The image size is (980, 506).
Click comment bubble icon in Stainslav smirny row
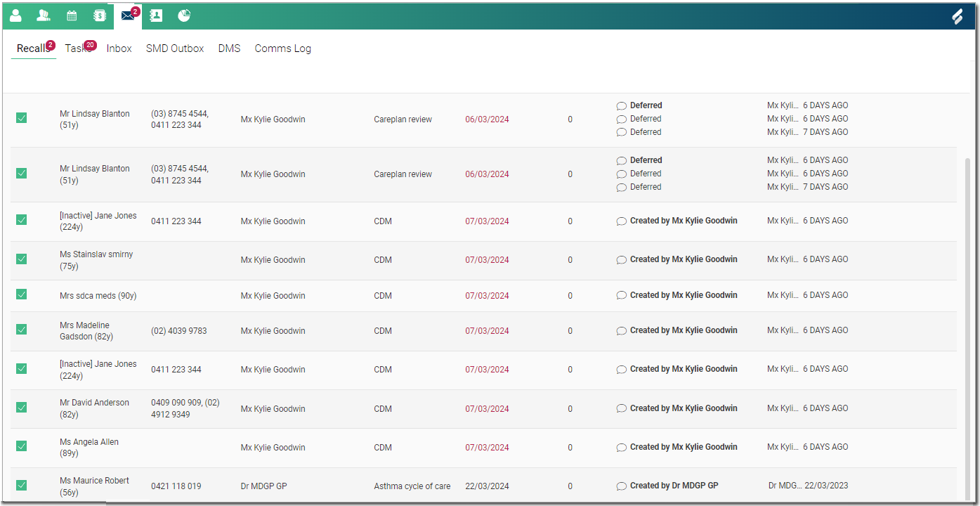(x=621, y=260)
